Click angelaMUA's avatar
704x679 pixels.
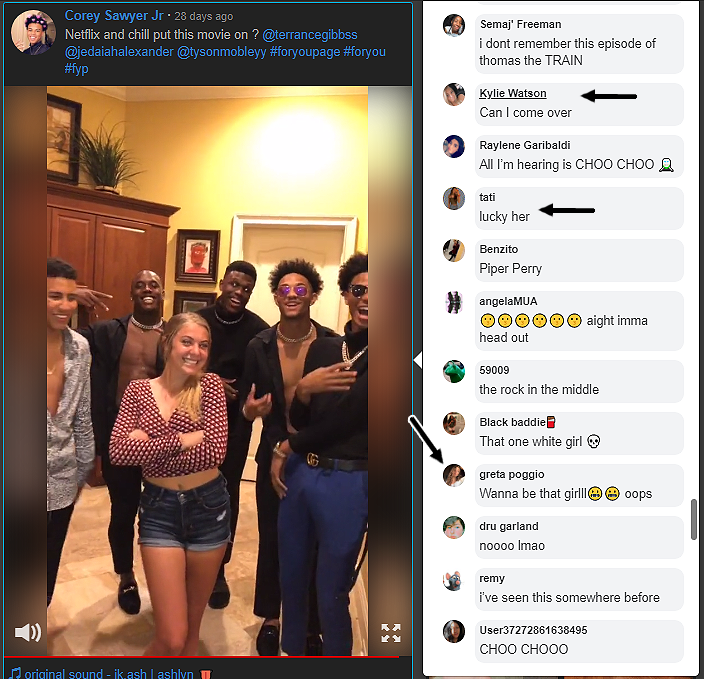click(x=454, y=302)
